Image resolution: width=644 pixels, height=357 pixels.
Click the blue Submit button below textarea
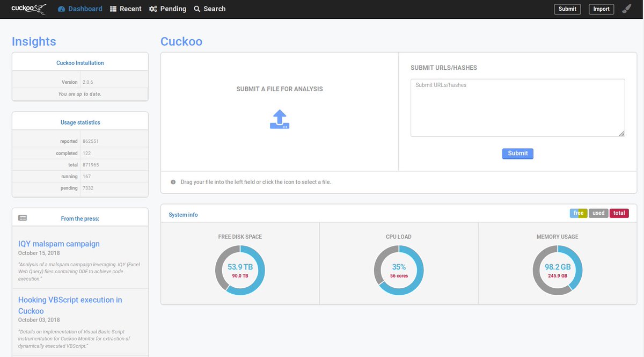coord(518,154)
